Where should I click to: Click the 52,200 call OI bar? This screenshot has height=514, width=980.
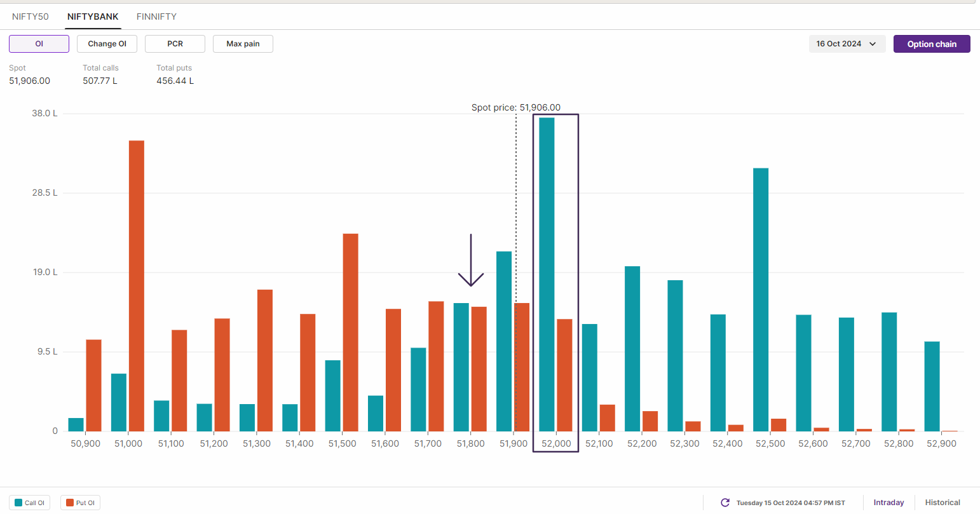pos(632,349)
